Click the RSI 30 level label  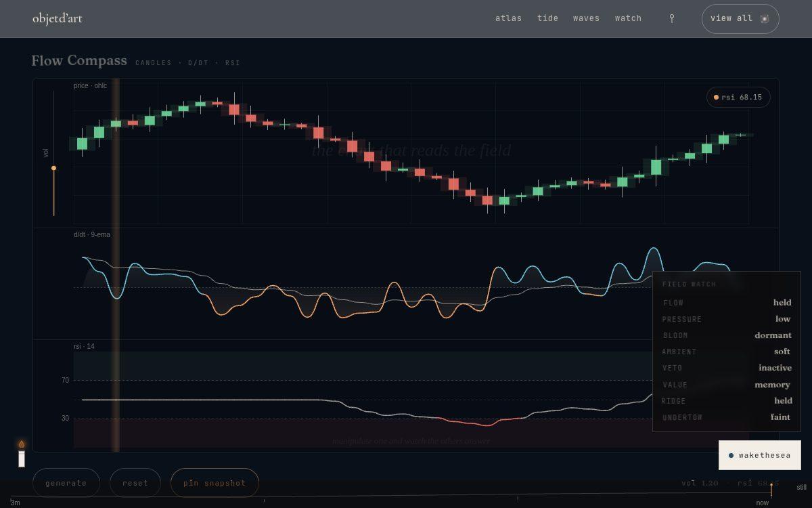click(x=65, y=418)
